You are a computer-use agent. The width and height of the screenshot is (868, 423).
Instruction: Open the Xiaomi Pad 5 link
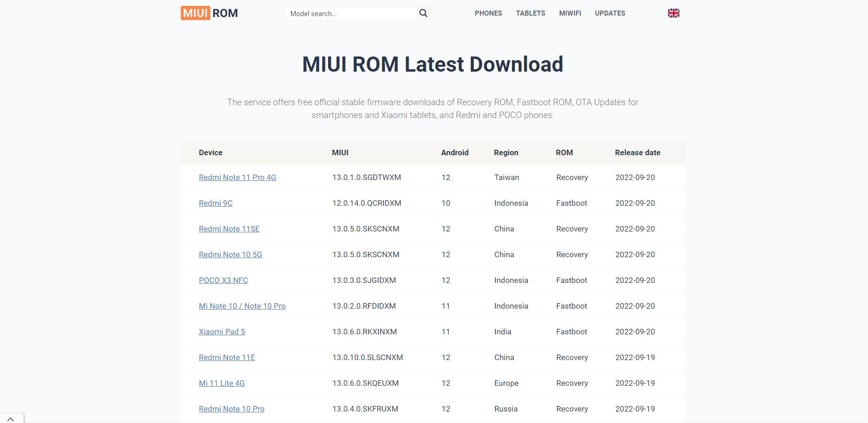222,332
